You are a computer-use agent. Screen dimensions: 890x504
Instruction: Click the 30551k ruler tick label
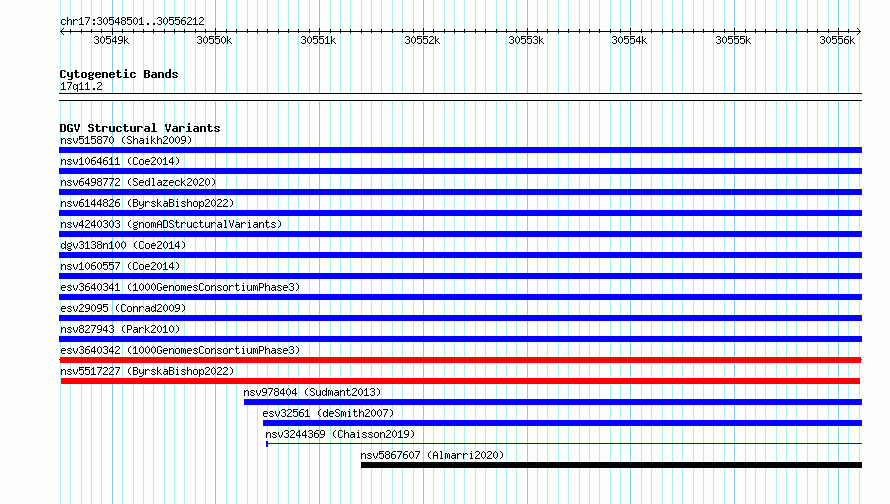click(x=318, y=40)
